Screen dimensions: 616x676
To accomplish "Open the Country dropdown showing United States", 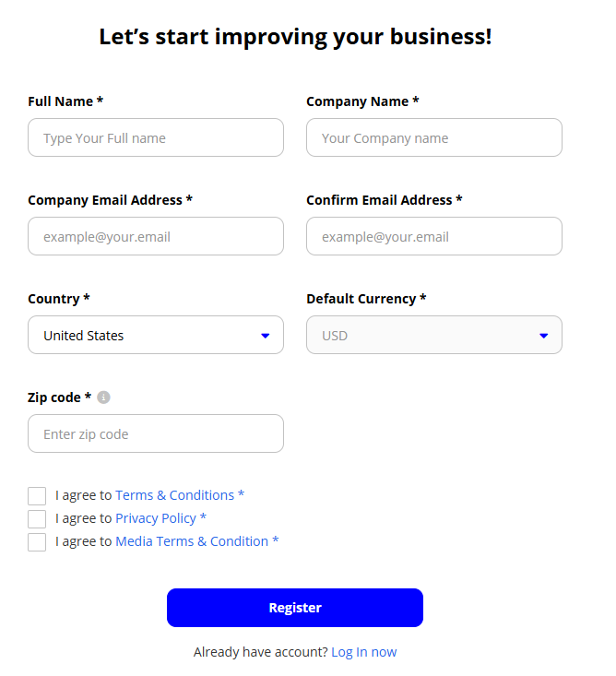I will point(156,335).
